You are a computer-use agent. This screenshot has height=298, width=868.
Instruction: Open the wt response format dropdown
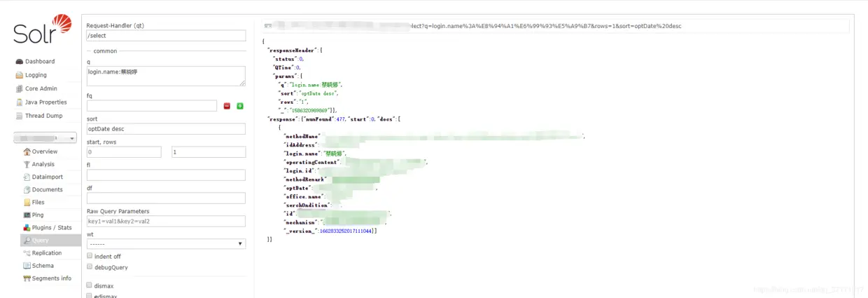pyautogui.click(x=166, y=244)
